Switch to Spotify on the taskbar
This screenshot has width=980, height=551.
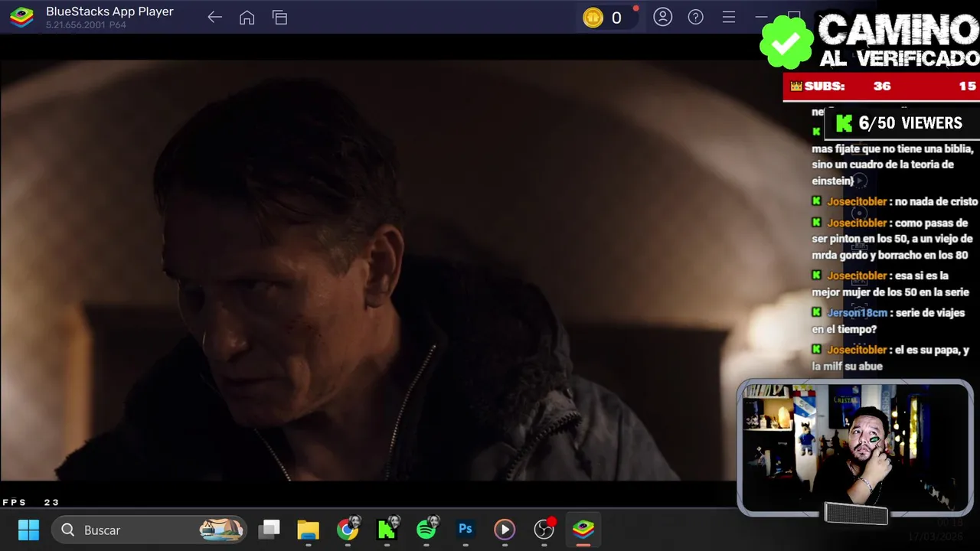coord(427,530)
